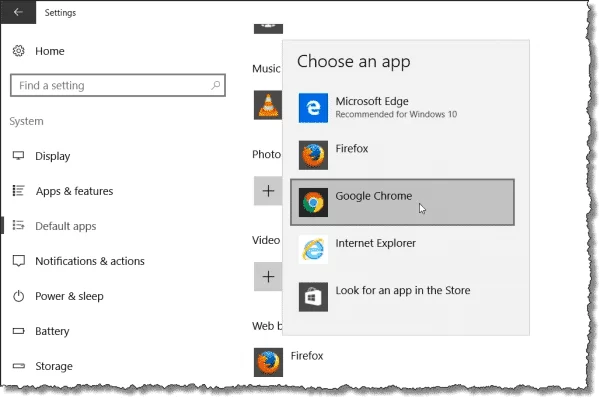Go back using the Settings back arrow

[18, 12]
